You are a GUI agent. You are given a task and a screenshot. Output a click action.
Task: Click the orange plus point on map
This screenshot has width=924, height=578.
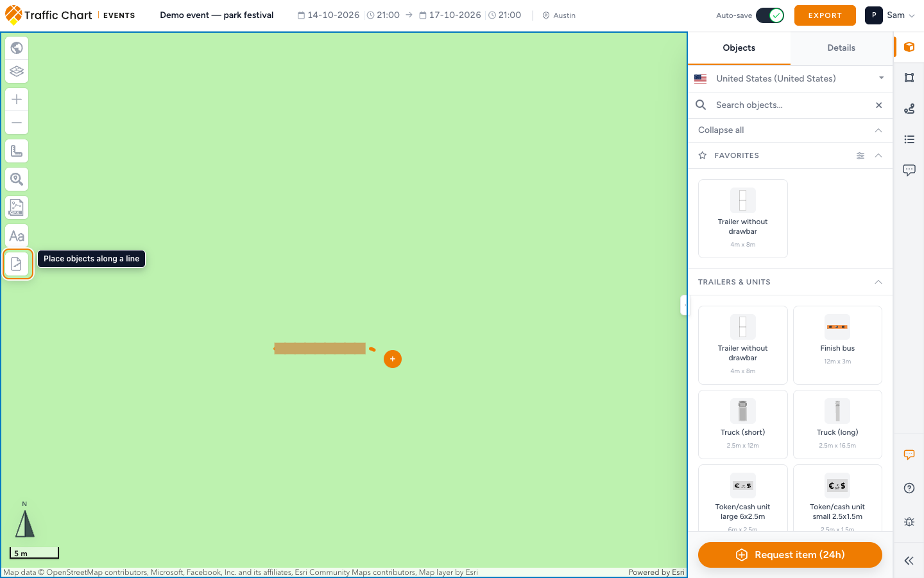393,359
